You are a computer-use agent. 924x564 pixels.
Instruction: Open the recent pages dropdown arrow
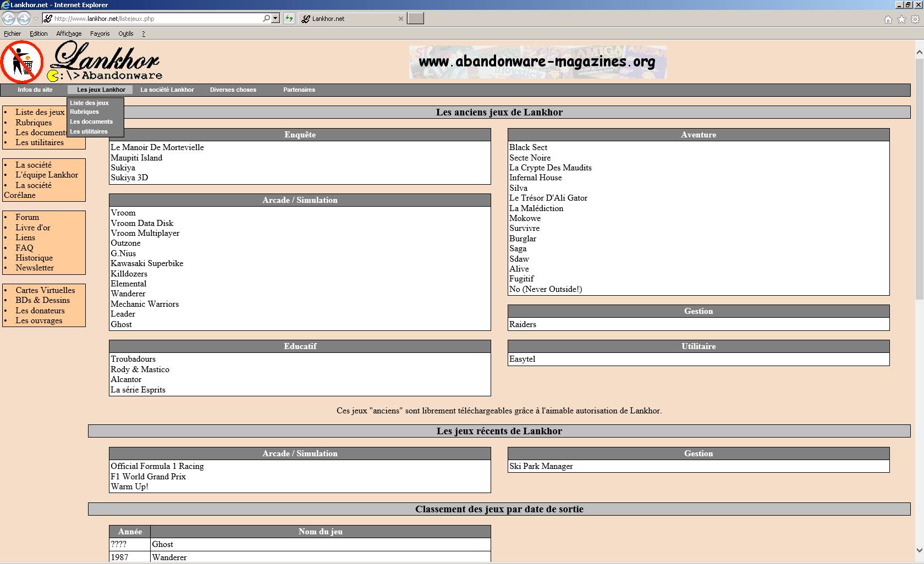click(36, 19)
